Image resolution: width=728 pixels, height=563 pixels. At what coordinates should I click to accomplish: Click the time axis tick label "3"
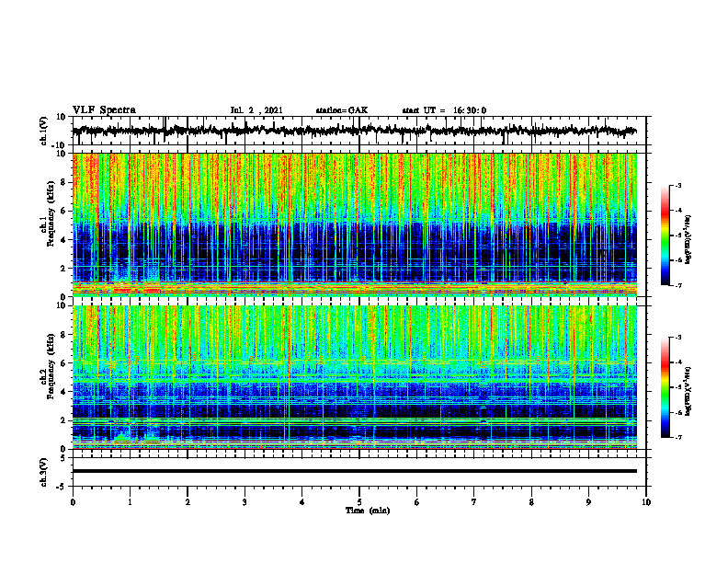(x=245, y=502)
